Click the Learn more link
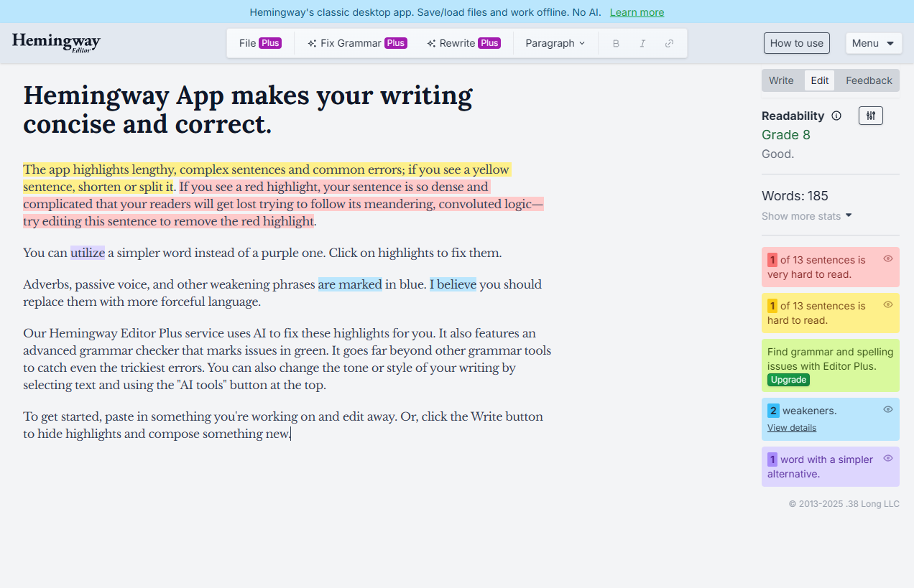 point(637,12)
